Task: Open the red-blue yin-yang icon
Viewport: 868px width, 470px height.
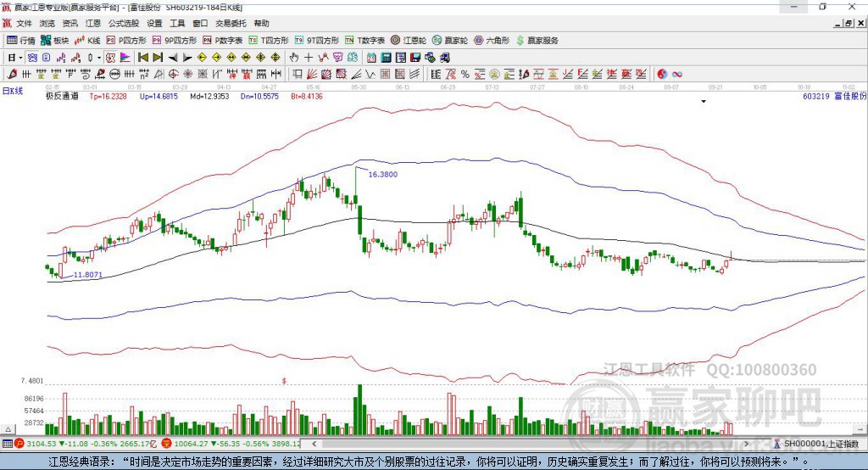Action: point(662,75)
